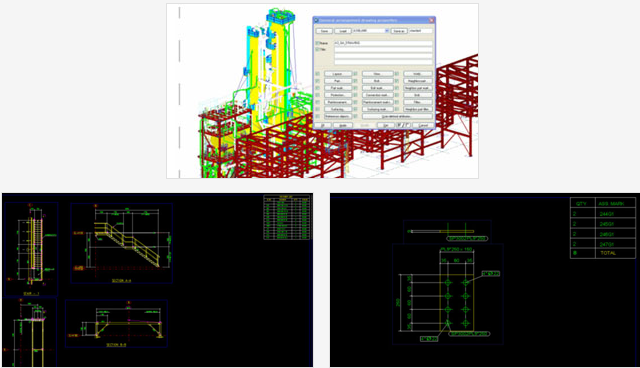The width and height of the screenshot is (640, 368).
Task: Click the Cancel button
Action: coord(423,125)
